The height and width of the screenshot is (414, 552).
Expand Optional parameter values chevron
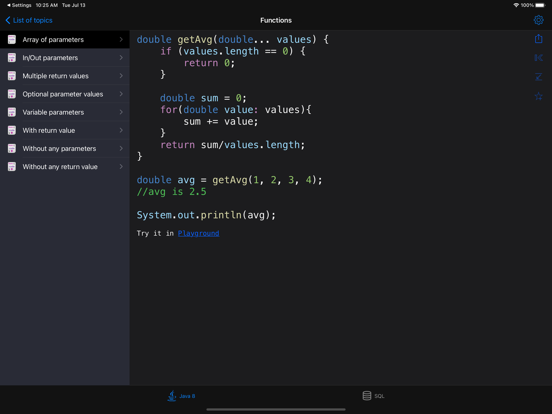click(x=121, y=94)
